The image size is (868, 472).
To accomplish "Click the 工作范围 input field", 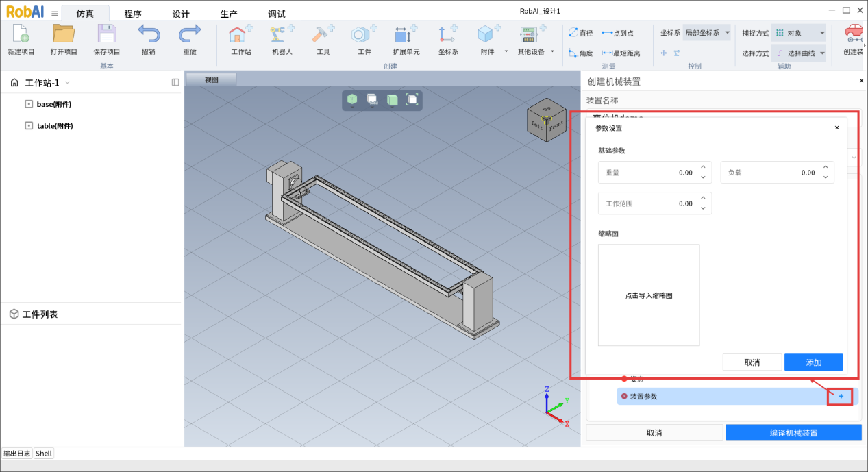I will (655, 203).
